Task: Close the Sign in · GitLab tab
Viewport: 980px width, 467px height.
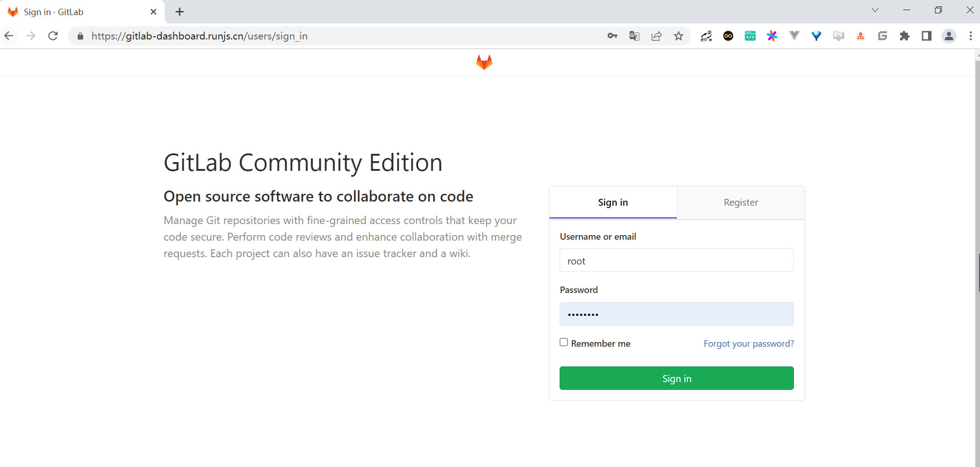Action: coord(153,12)
